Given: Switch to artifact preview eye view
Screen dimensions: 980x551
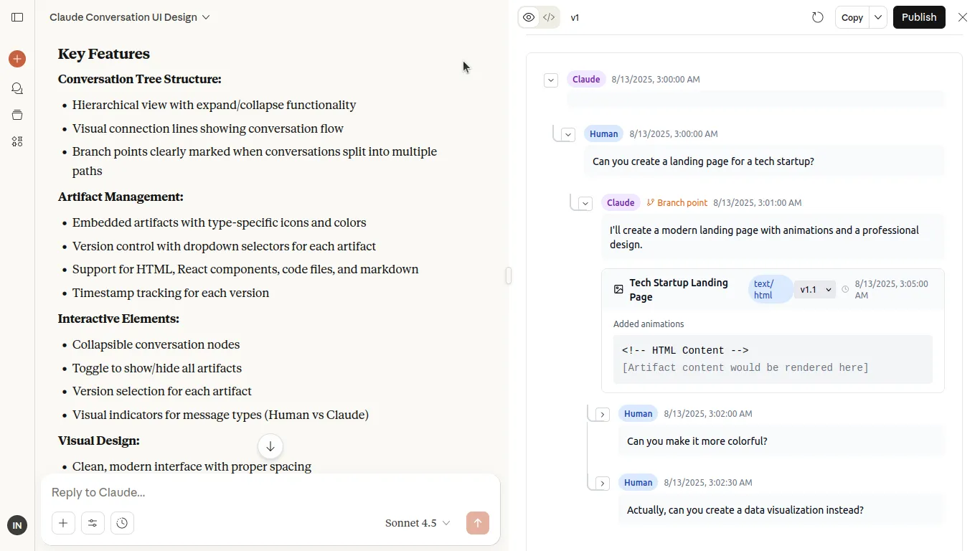Looking at the screenshot, I should tap(529, 17).
